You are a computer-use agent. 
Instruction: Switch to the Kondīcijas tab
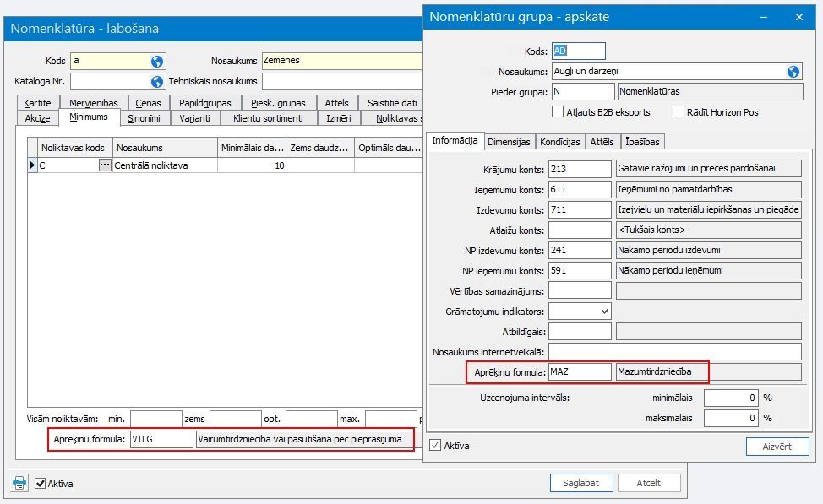click(560, 142)
